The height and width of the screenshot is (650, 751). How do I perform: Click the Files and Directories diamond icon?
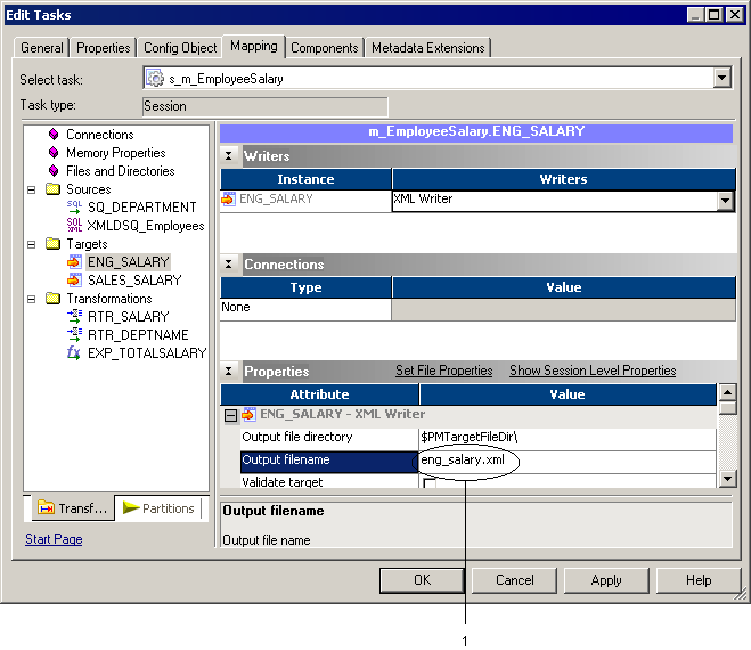pos(53,171)
